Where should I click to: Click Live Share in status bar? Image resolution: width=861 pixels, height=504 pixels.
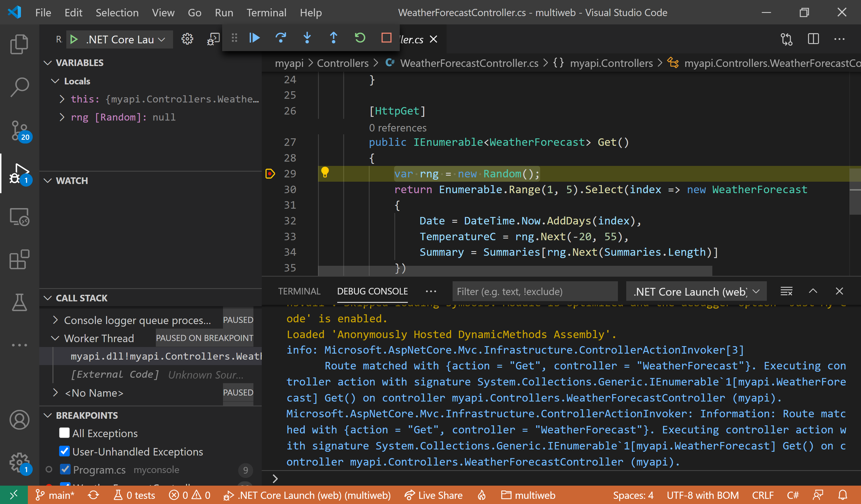click(433, 495)
